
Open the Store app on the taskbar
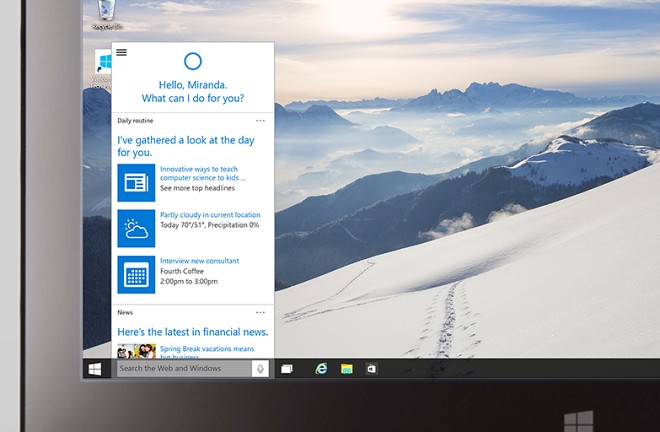point(372,369)
